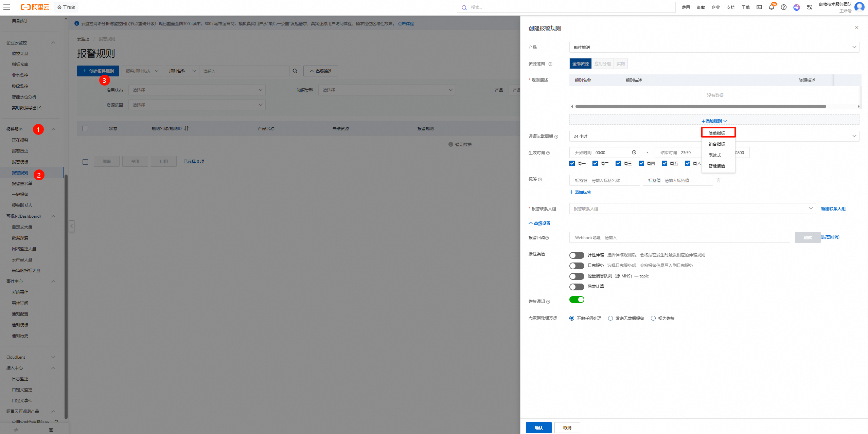Screen dimensions: 868x434
Task: Click the 新建联系人组 link
Action: click(833, 209)
